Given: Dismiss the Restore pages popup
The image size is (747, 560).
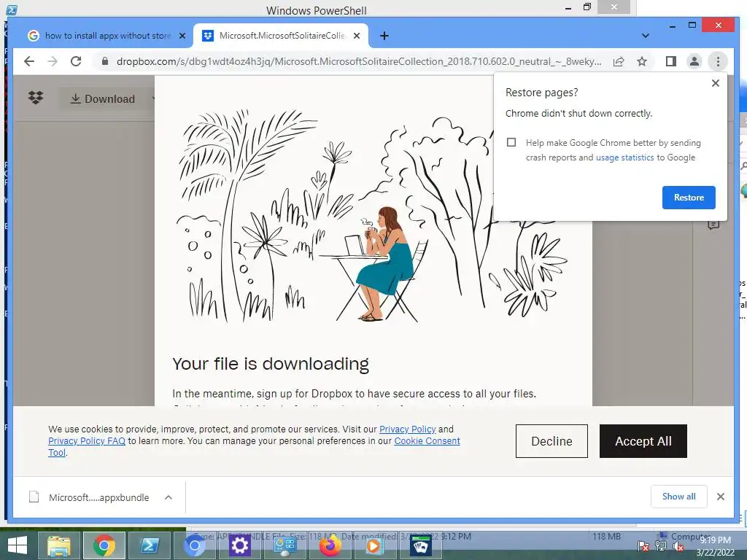Looking at the screenshot, I should tap(715, 83).
